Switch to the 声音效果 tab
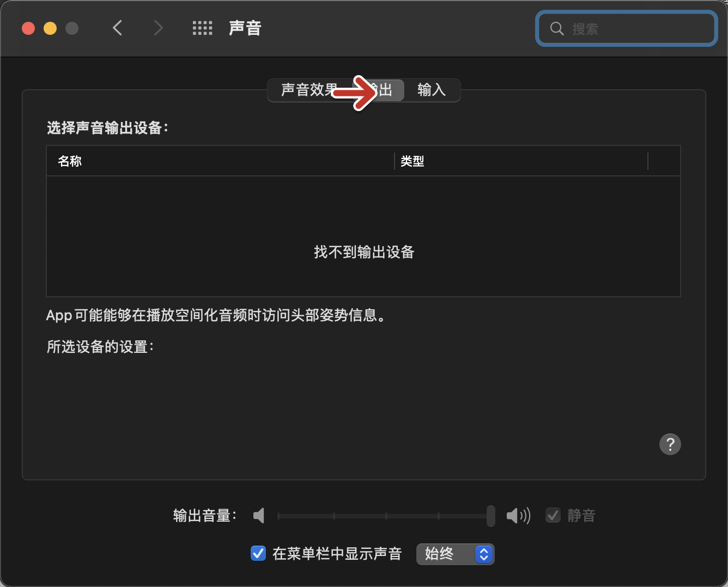 [308, 90]
